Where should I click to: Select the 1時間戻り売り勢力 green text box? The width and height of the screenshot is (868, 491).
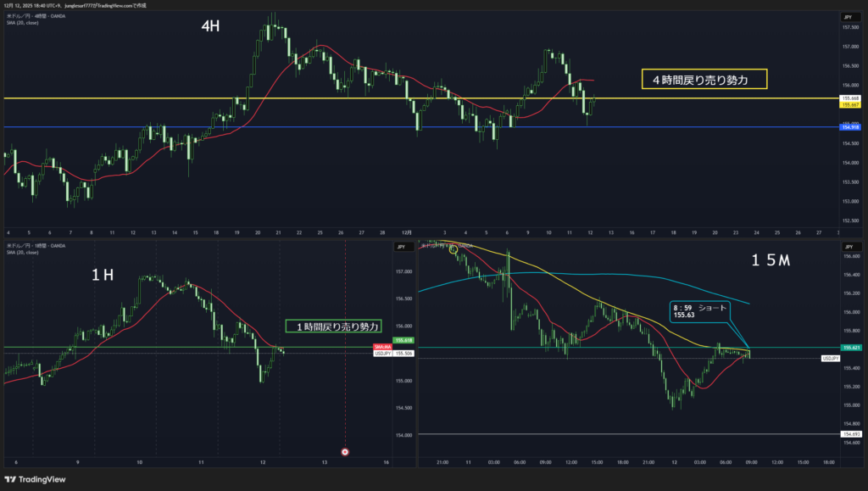click(333, 326)
